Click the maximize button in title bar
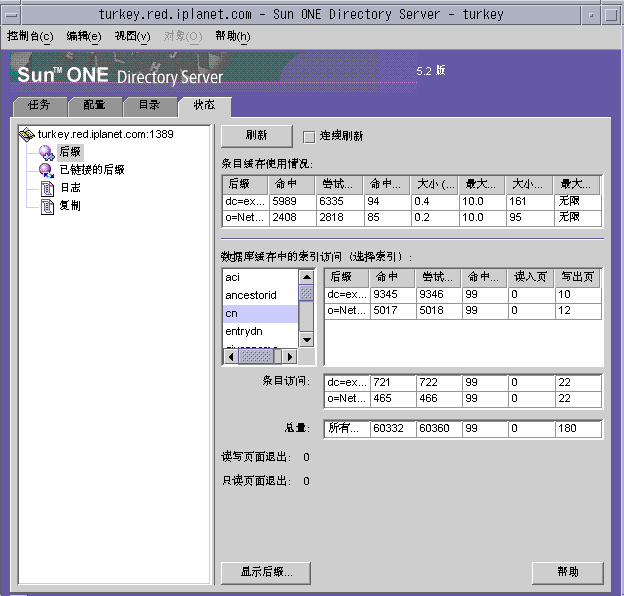This screenshot has height=596, width=624. (612, 15)
